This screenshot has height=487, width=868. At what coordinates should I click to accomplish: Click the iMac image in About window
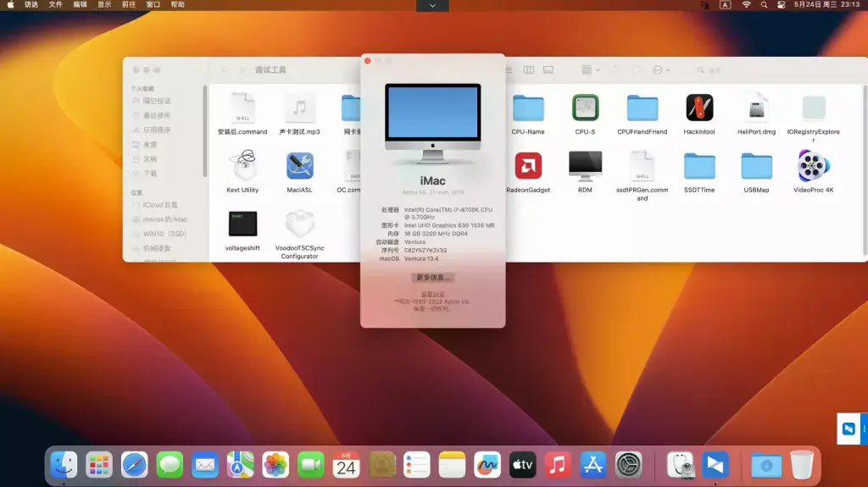(433, 123)
